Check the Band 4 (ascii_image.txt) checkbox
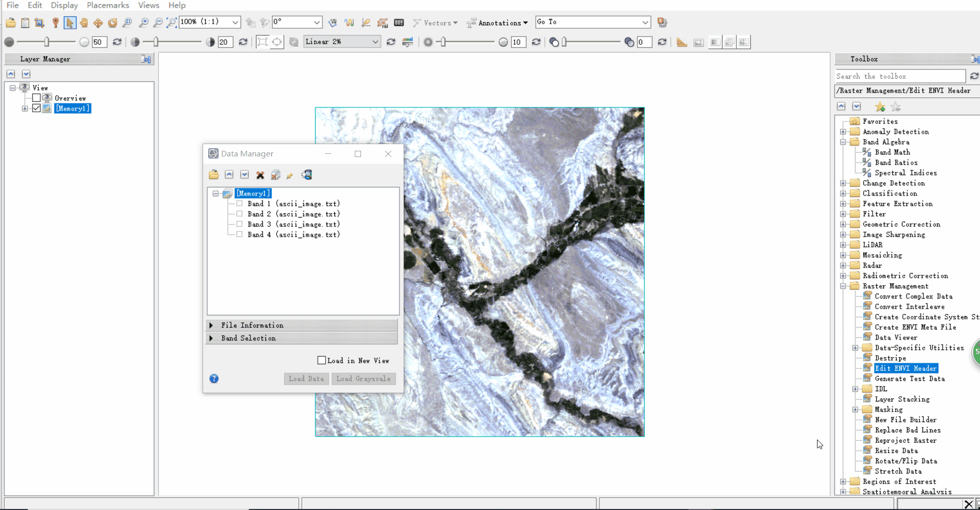Image resolution: width=980 pixels, height=510 pixels. pyautogui.click(x=240, y=235)
